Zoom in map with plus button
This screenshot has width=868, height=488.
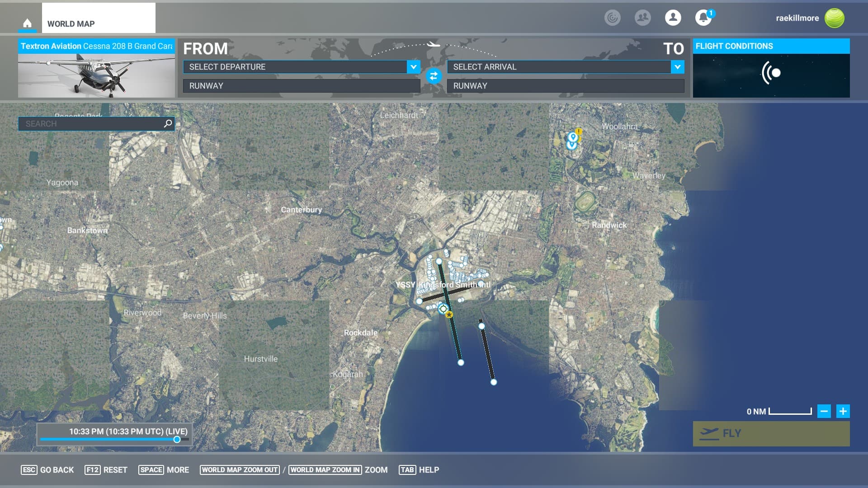(x=843, y=411)
